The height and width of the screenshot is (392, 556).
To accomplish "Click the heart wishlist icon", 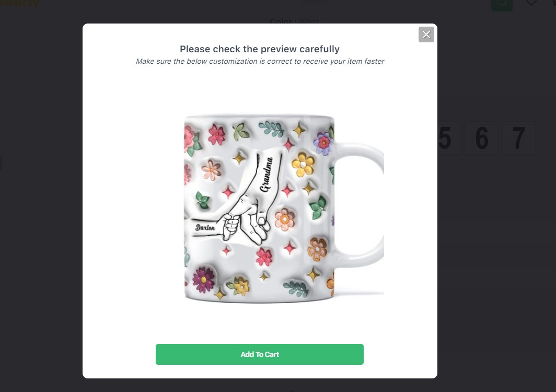I will (x=531, y=3).
